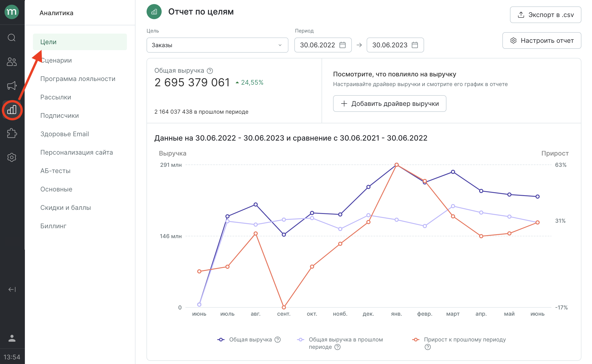
Task: Click the 31% growth axis label
Action: 560,221
